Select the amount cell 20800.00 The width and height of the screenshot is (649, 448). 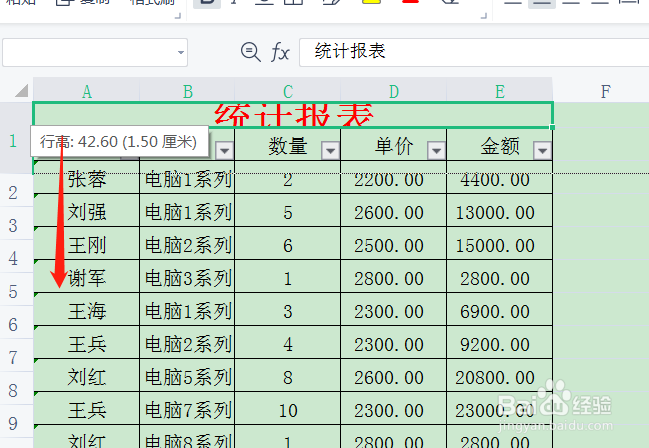pos(500,377)
